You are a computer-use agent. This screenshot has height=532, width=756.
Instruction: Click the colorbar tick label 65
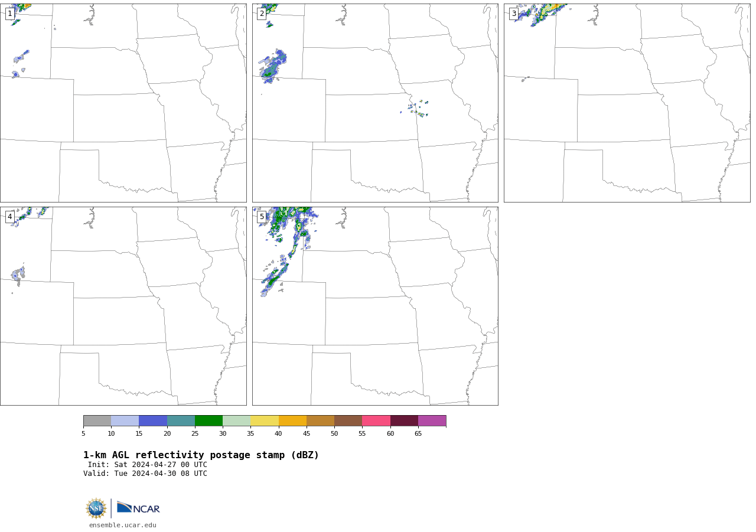pos(418,434)
